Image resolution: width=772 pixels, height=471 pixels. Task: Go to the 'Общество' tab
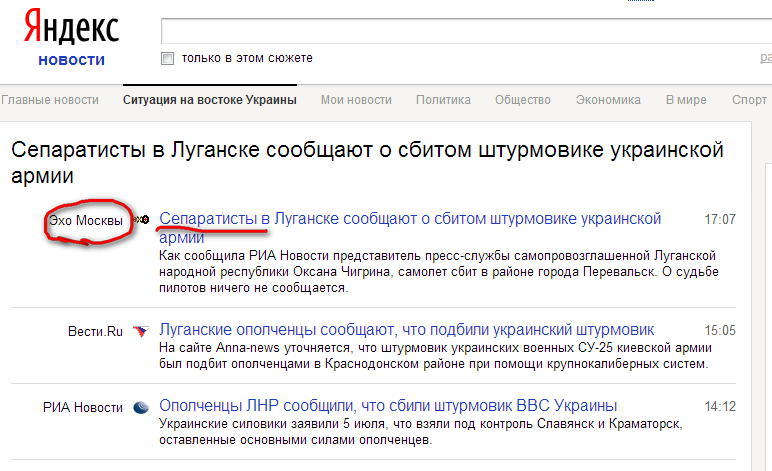tap(523, 100)
